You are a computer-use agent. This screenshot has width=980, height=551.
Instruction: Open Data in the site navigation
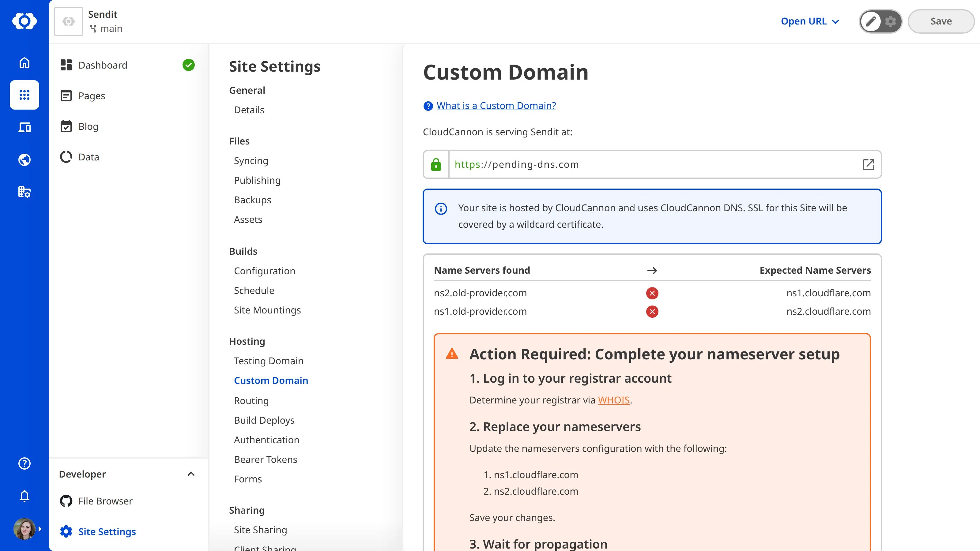coord(89,157)
